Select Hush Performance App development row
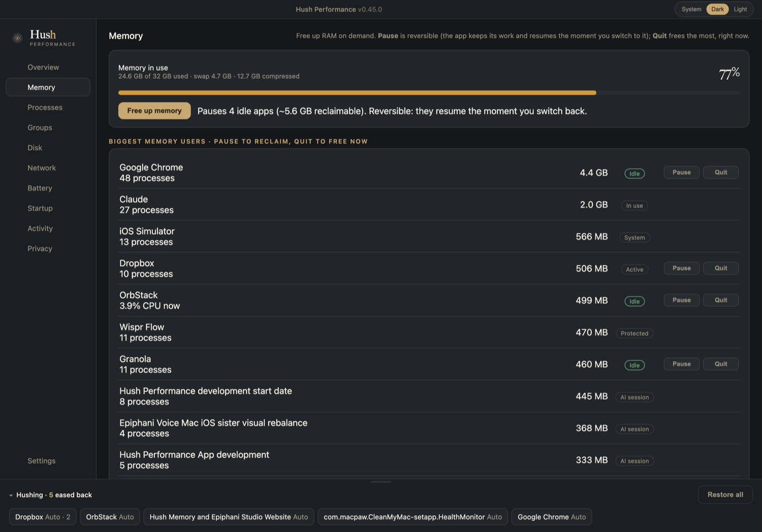Image resolution: width=762 pixels, height=532 pixels. click(x=194, y=455)
